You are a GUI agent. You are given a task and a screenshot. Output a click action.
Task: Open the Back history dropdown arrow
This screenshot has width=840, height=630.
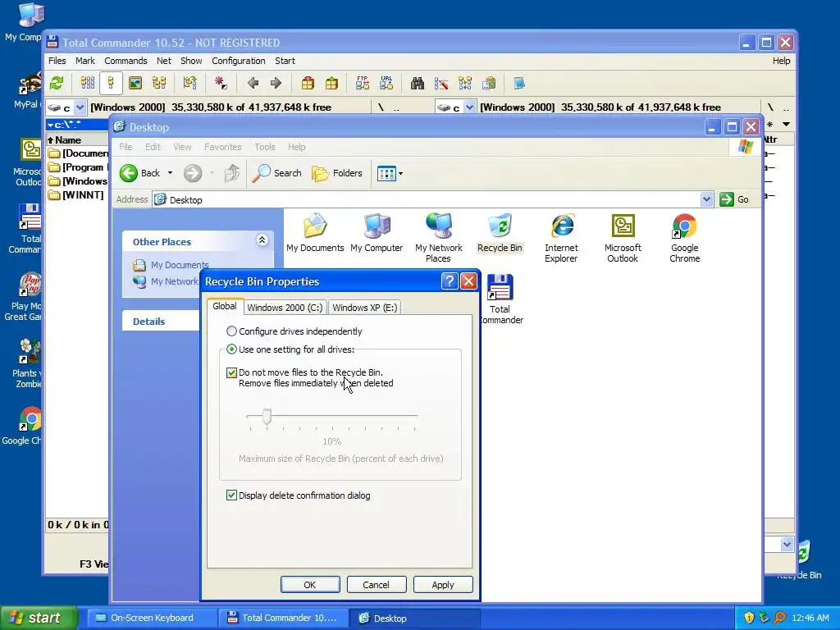click(170, 173)
